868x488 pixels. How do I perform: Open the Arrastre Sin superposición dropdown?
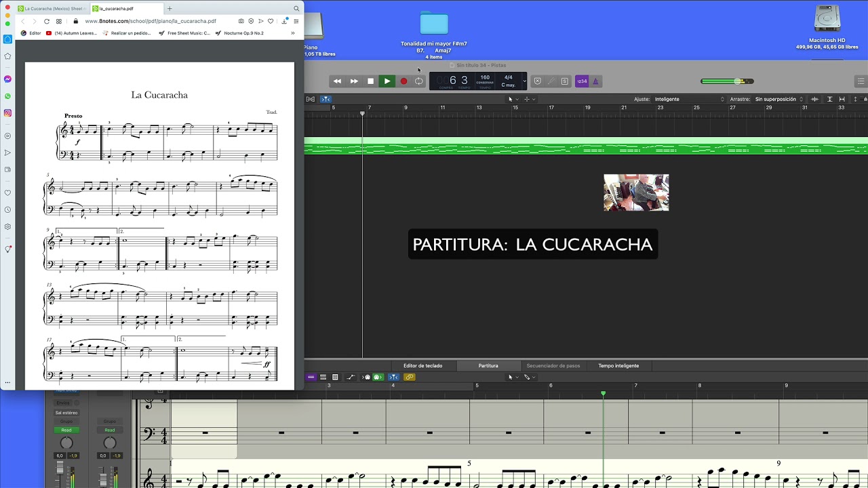point(778,99)
